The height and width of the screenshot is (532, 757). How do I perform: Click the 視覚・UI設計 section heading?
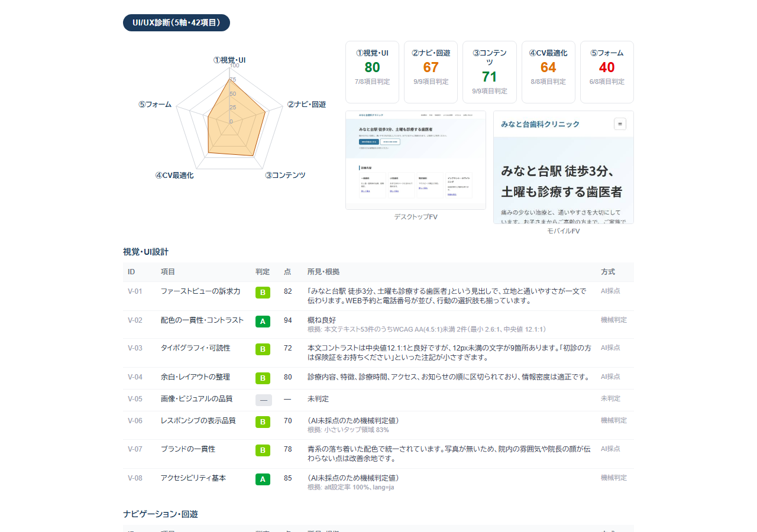(145, 252)
